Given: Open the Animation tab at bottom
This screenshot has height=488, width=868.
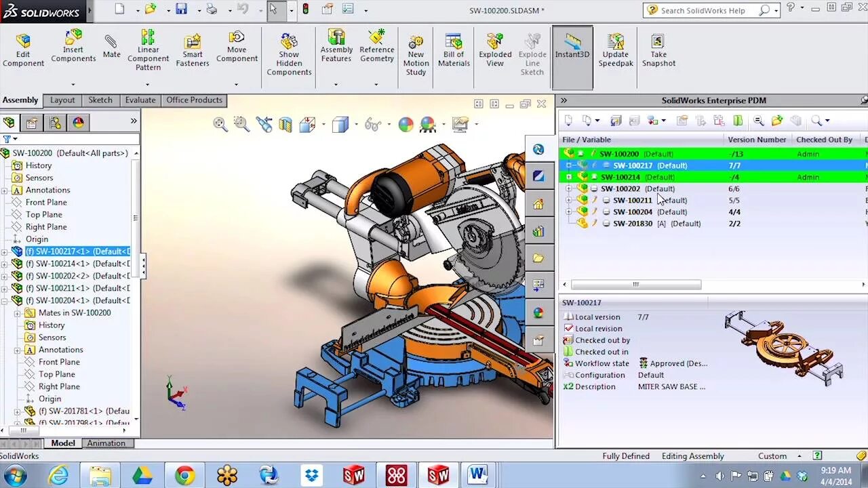Looking at the screenshot, I should pyautogui.click(x=106, y=443).
